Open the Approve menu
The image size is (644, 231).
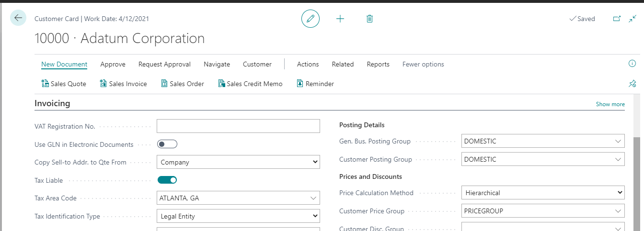tap(113, 64)
